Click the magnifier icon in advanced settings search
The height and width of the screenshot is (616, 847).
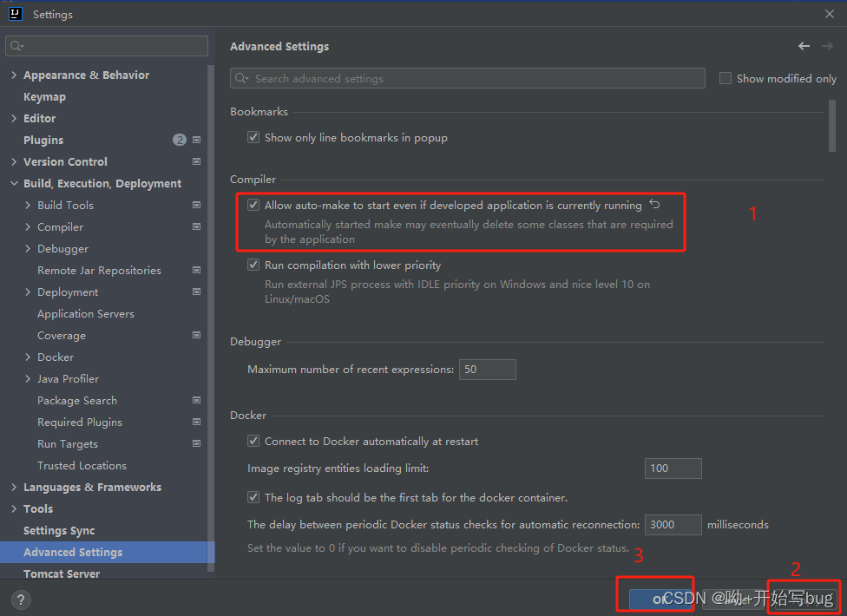(241, 78)
